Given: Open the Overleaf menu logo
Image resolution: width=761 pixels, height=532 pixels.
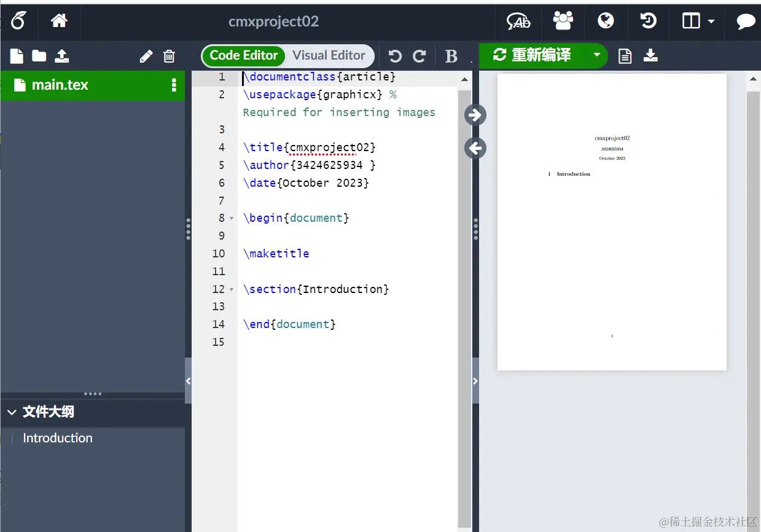Looking at the screenshot, I should (18, 22).
